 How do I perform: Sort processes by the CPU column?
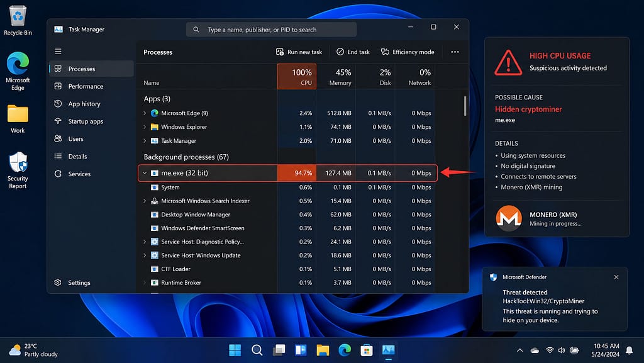point(297,76)
